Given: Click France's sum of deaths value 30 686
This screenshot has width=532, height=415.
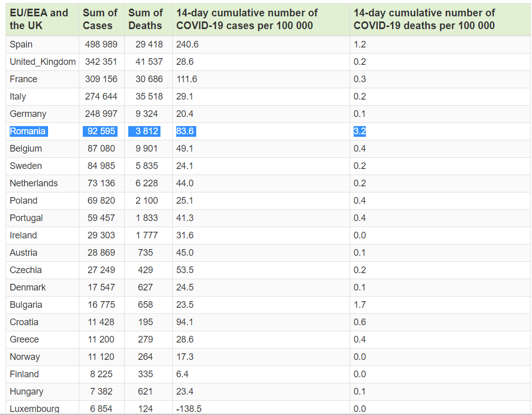Looking at the screenshot, I should tap(149, 79).
